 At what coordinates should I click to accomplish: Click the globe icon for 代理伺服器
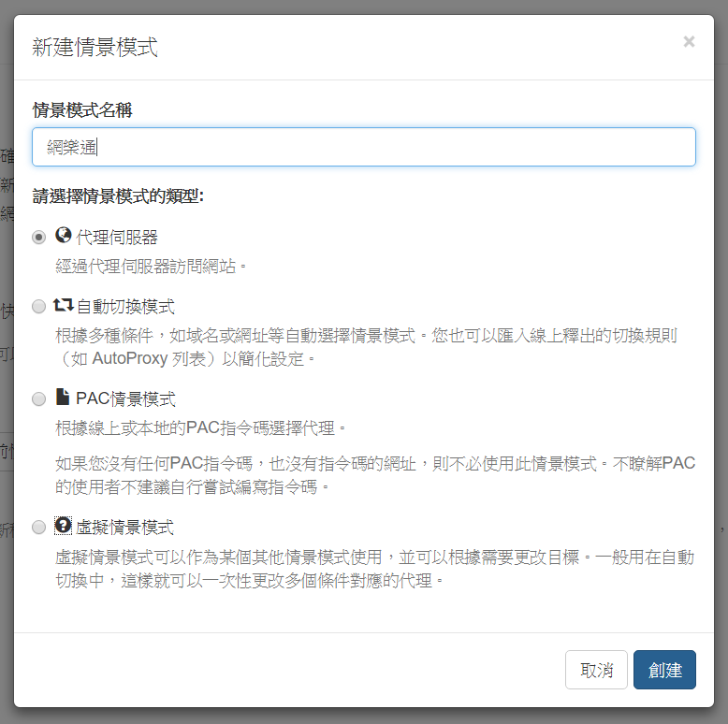click(63, 236)
